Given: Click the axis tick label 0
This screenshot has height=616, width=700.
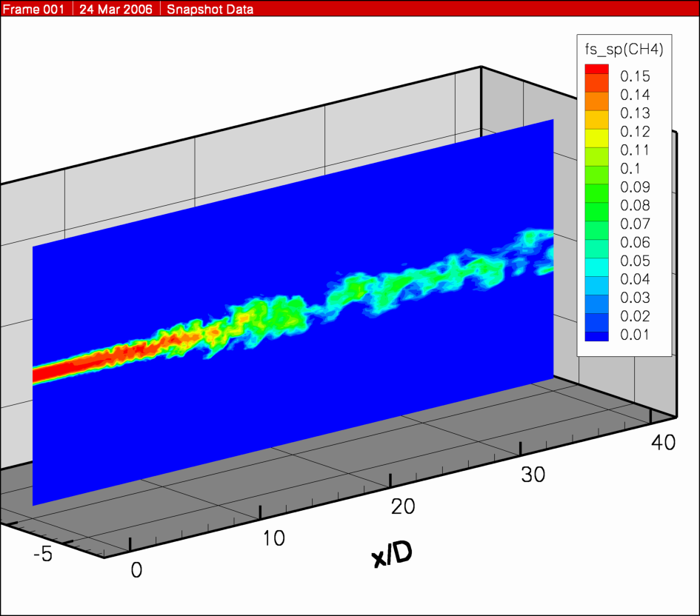Looking at the screenshot, I should [136, 569].
